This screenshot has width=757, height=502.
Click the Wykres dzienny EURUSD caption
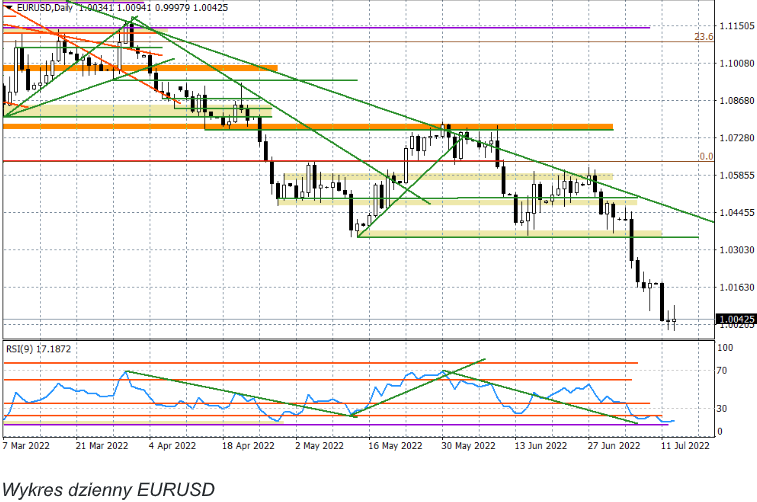108,489
